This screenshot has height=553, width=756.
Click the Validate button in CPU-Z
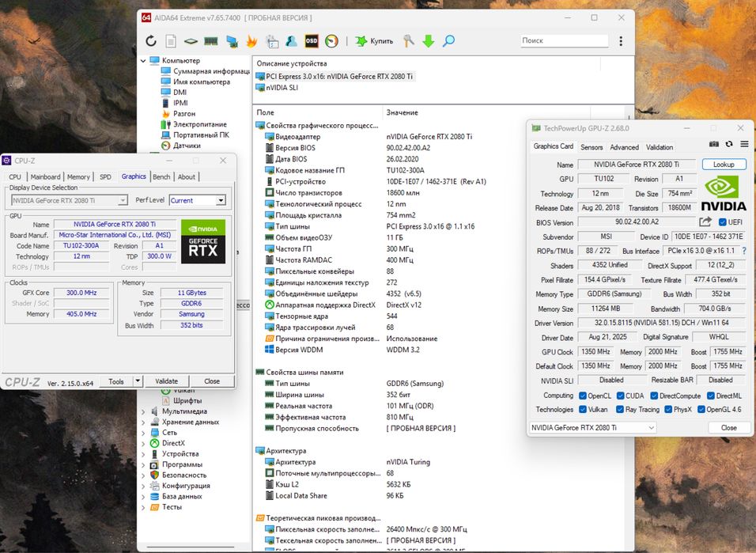click(x=166, y=381)
